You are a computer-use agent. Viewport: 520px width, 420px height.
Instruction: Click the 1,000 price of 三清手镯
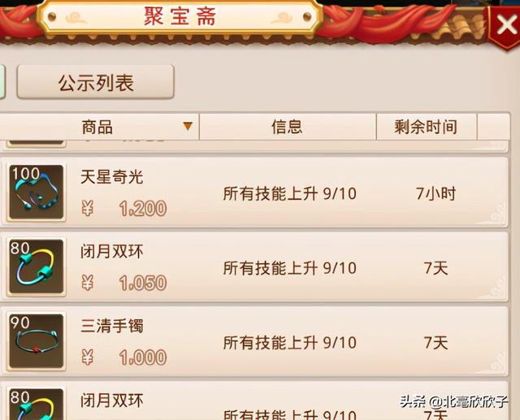[143, 357]
